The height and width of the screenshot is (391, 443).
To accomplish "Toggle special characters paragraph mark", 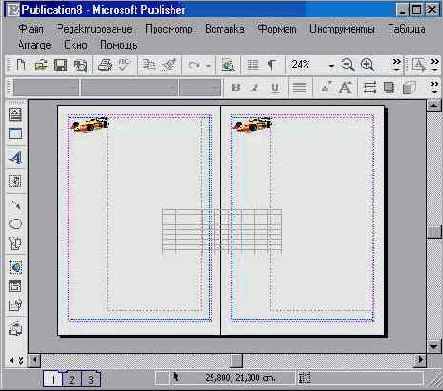I will click(x=272, y=65).
